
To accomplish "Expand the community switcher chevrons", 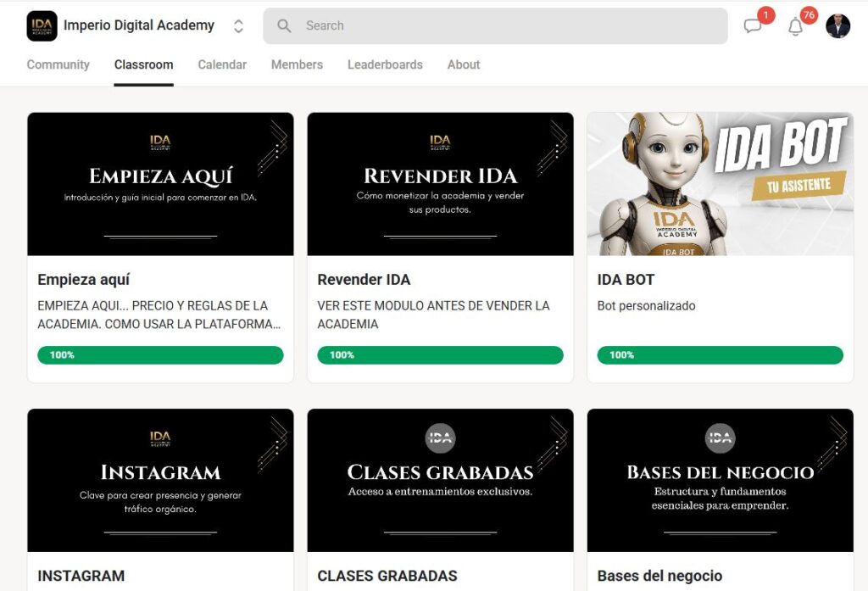I will [x=238, y=26].
